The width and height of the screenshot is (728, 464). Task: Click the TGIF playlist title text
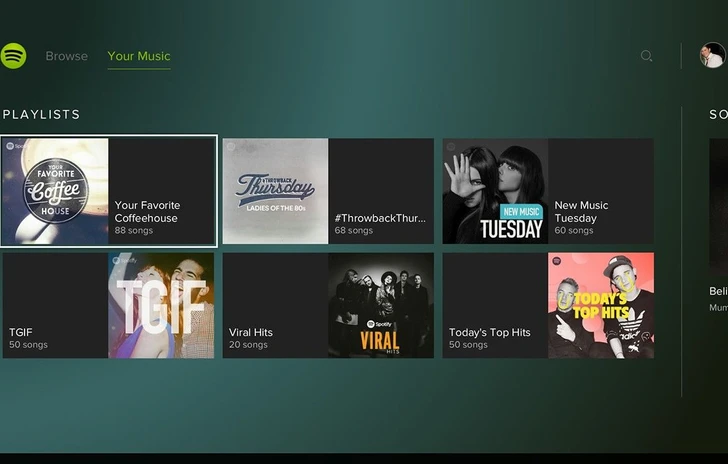(20, 333)
